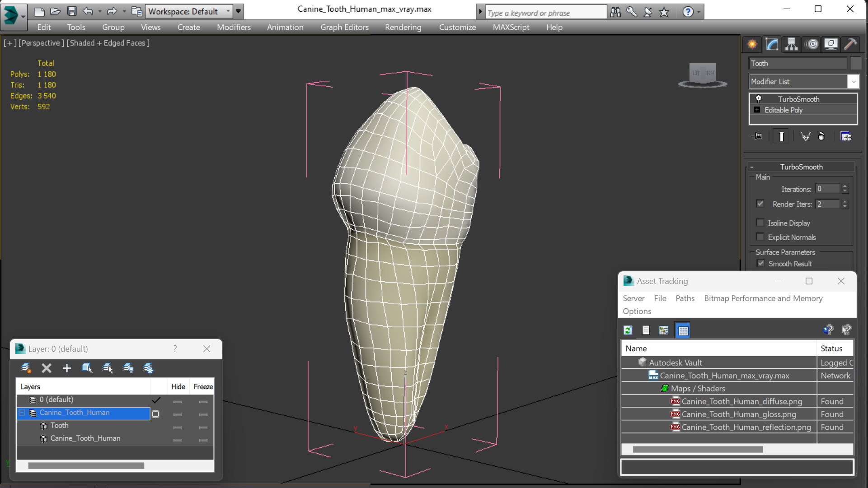Create a new scene with New file icon
The width and height of the screenshot is (868, 488).
pos(39,11)
